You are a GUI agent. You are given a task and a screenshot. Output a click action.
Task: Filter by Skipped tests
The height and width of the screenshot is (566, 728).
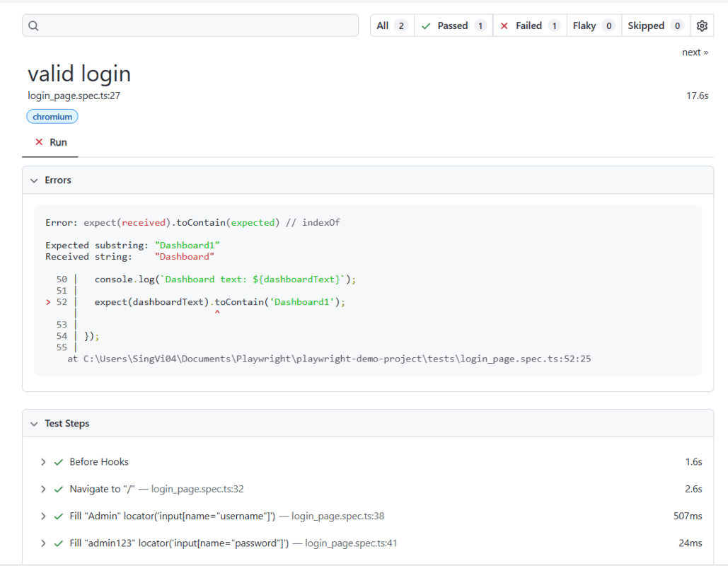pyautogui.click(x=655, y=26)
